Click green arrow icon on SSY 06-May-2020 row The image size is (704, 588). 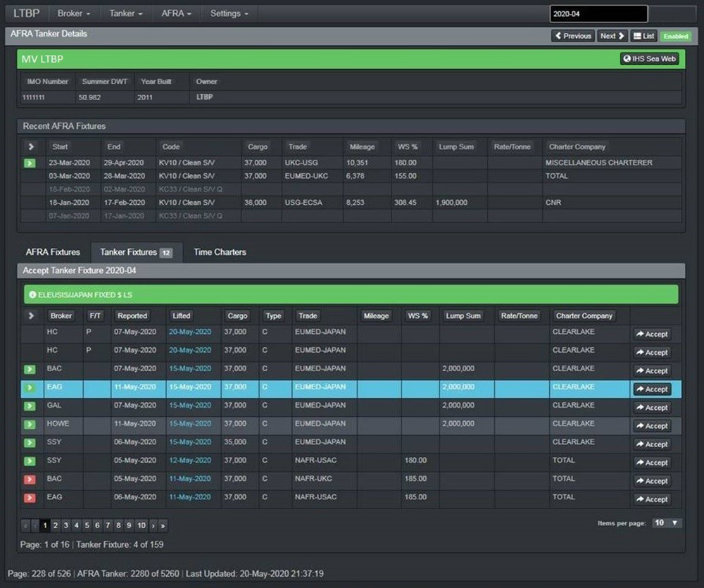coord(30,442)
